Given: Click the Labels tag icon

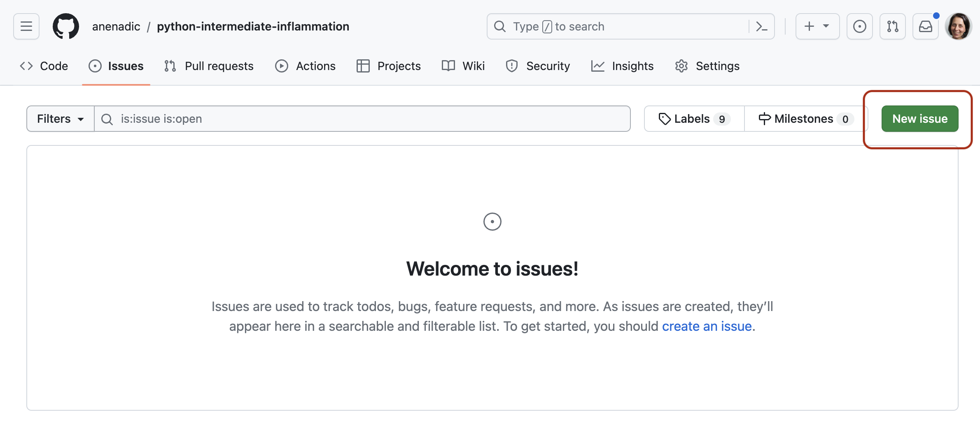Looking at the screenshot, I should pos(665,119).
